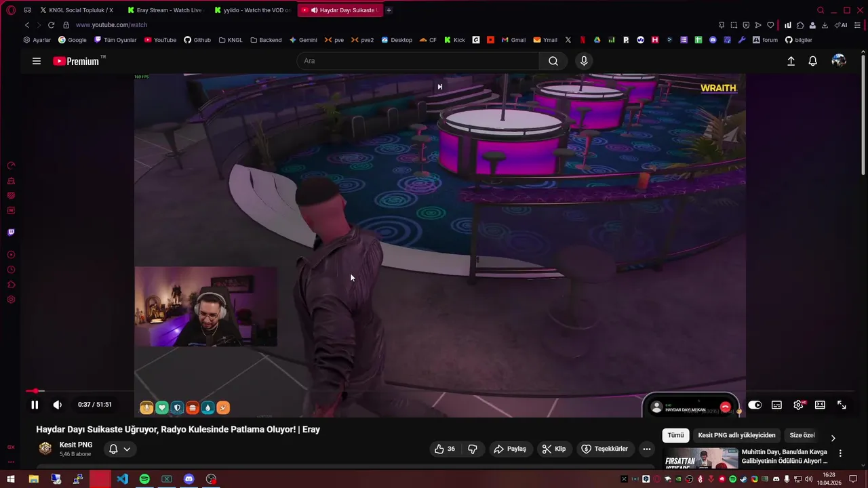Open the Gemini bookmark
Viewport: 868px width, 488px height.
click(x=303, y=40)
